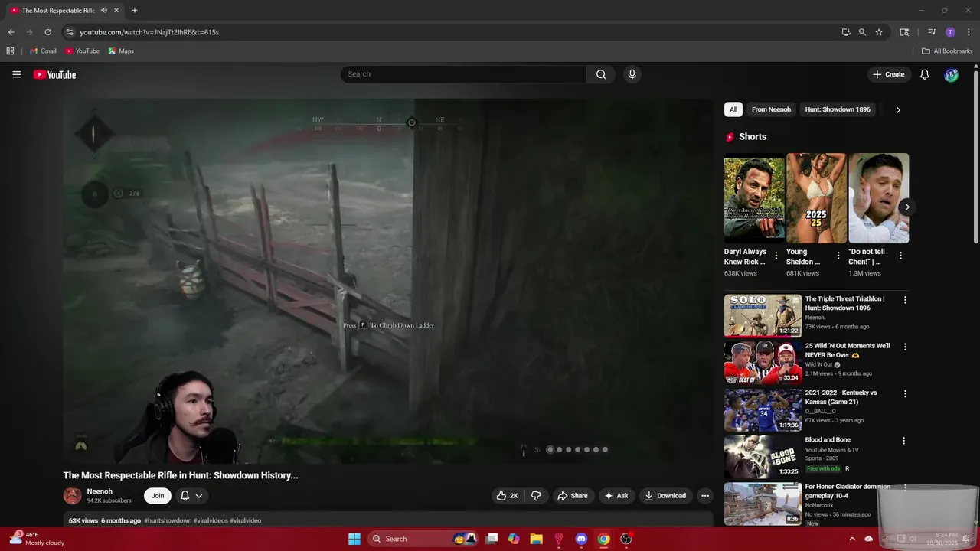980x551 pixels.
Task: Show more filter chips with right chevron
Action: [x=898, y=109]
